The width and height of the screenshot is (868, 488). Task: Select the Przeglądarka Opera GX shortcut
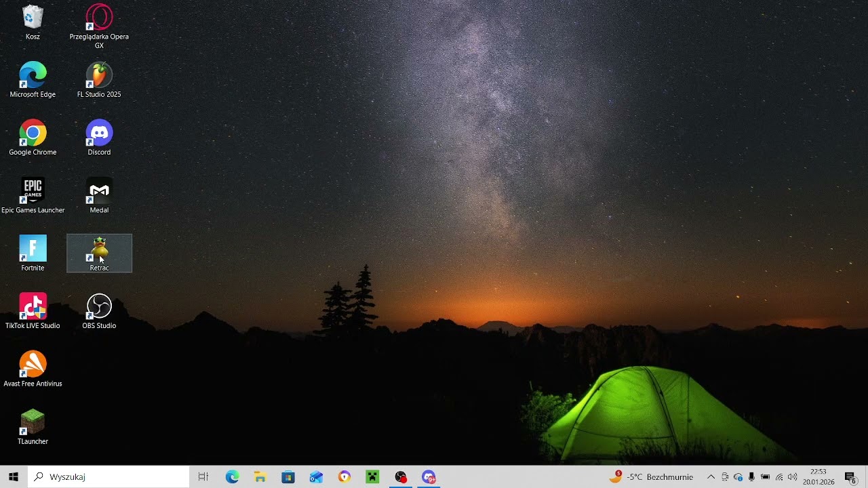pos(99,26)
